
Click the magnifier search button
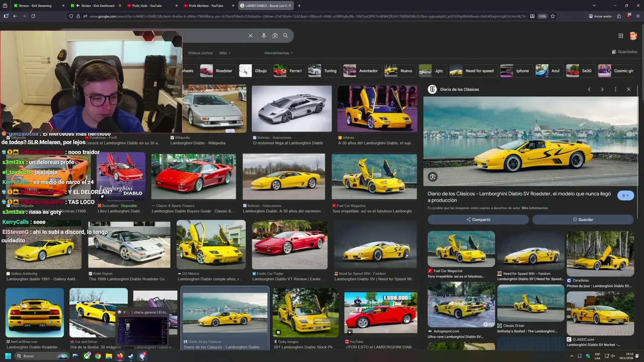pos(286,36)
